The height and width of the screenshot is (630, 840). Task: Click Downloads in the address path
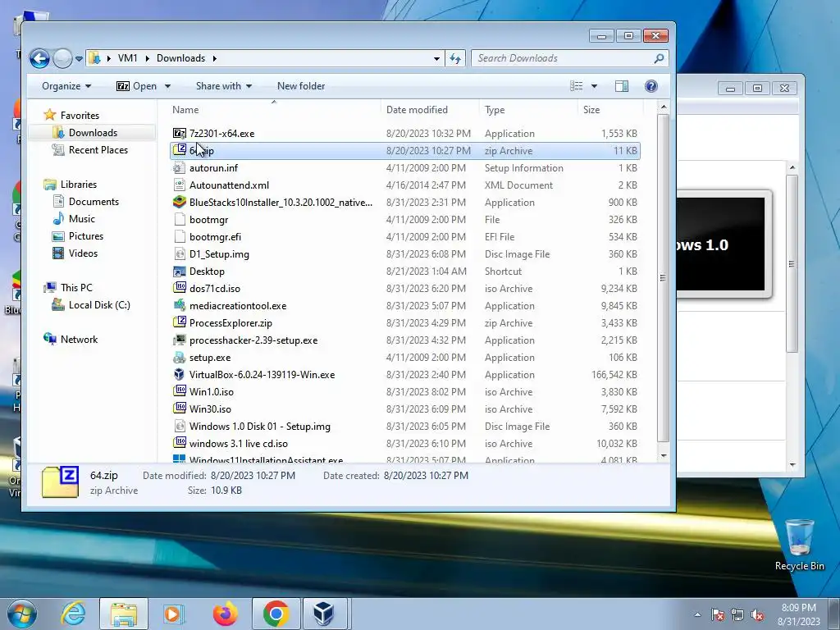click(x=180, y=58)
